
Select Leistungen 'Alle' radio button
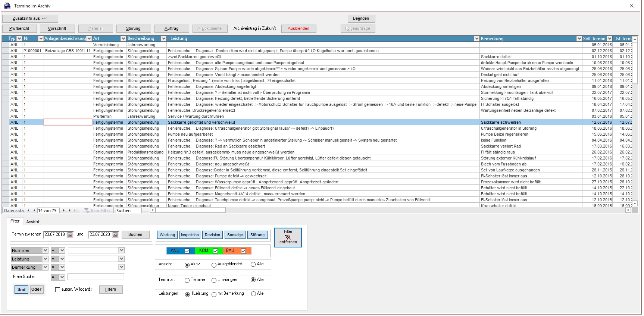pos(253,294)
